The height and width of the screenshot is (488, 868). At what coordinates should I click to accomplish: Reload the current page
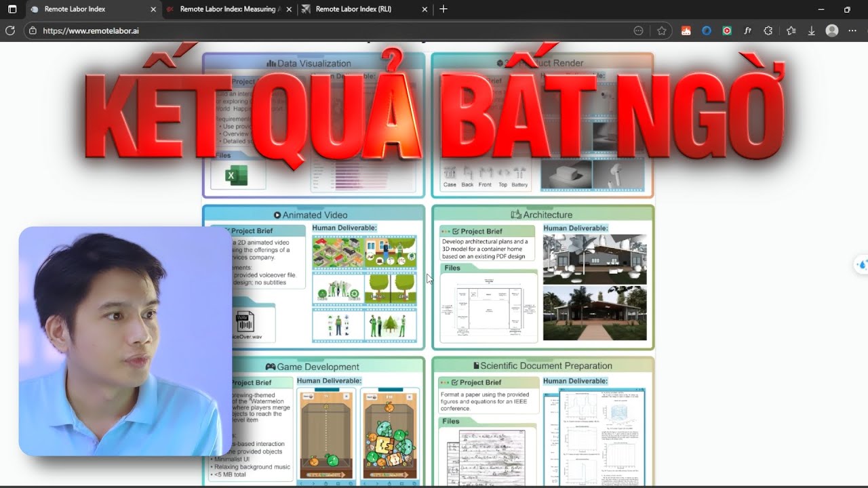tap(10, 30)
